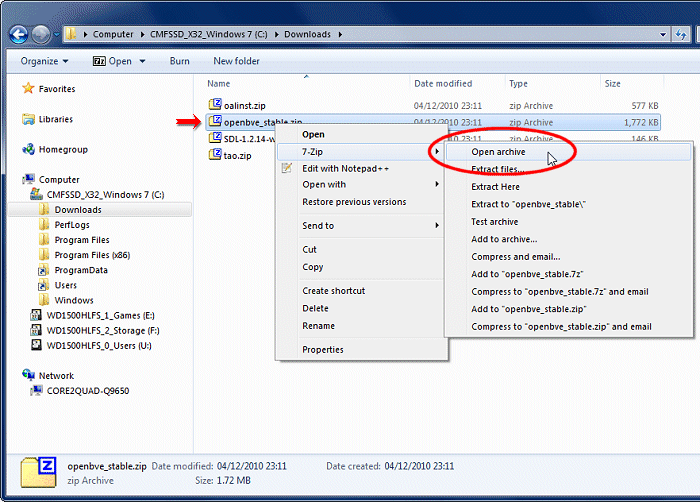Click the greyed Forward navigation arrow
700x502 pixels.
click(41, 34)
